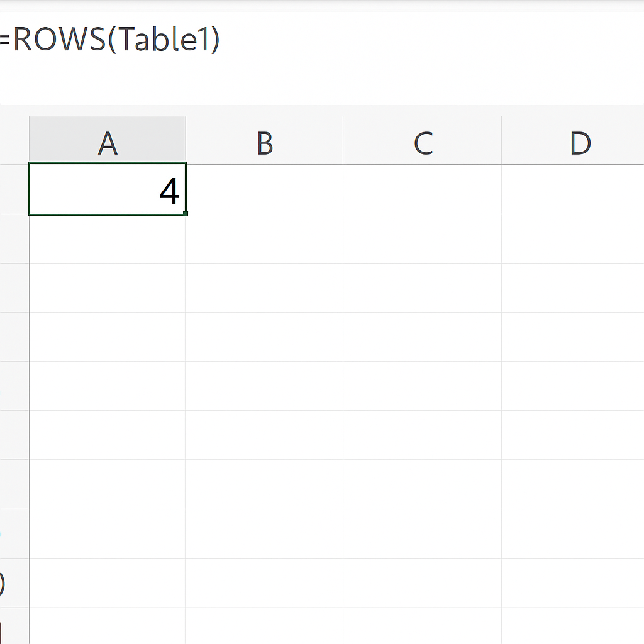Select cell D5

(573, 386)
